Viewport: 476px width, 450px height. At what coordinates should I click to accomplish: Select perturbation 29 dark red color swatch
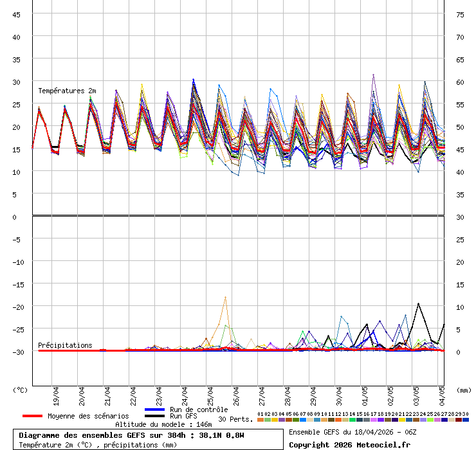click(x=459, y=420)
